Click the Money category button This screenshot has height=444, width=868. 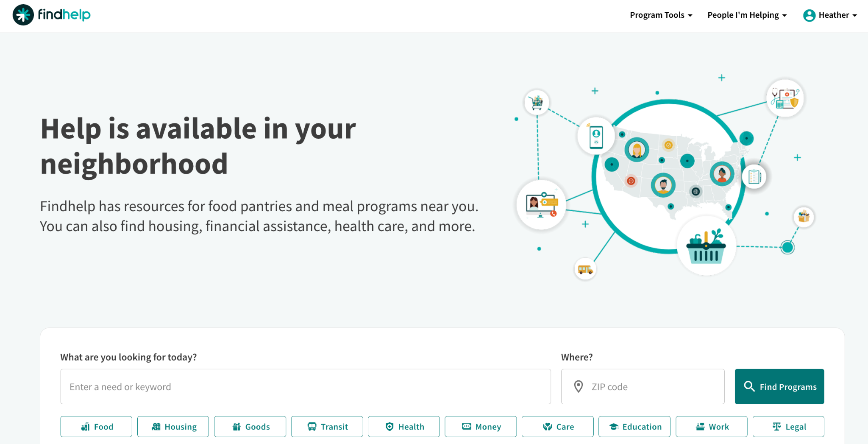coord(481,427)
